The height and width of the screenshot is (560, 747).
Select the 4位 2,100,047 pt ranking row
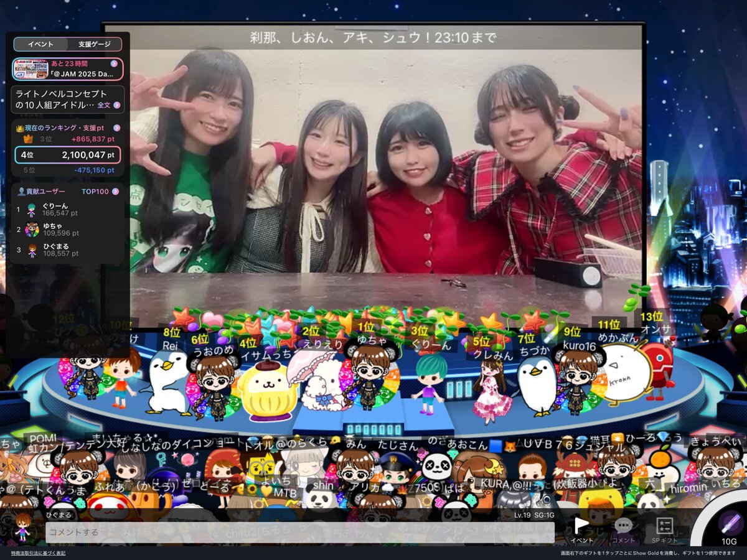click(x=68, y=155)
